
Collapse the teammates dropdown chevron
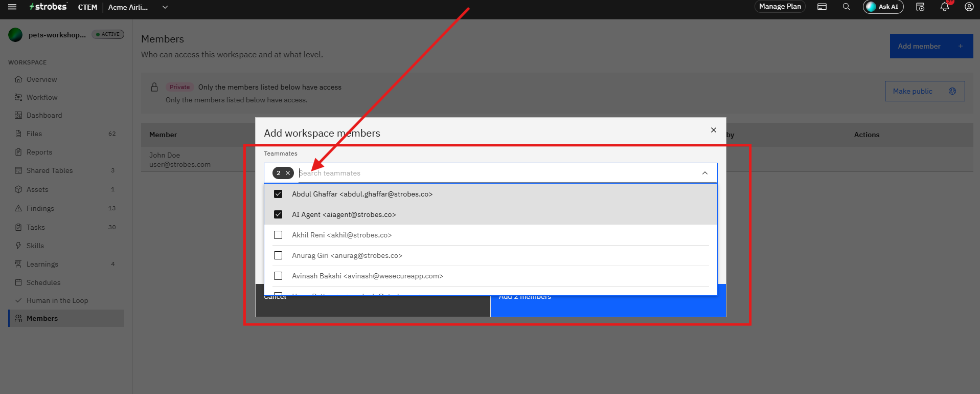click(x=705, y=173)
